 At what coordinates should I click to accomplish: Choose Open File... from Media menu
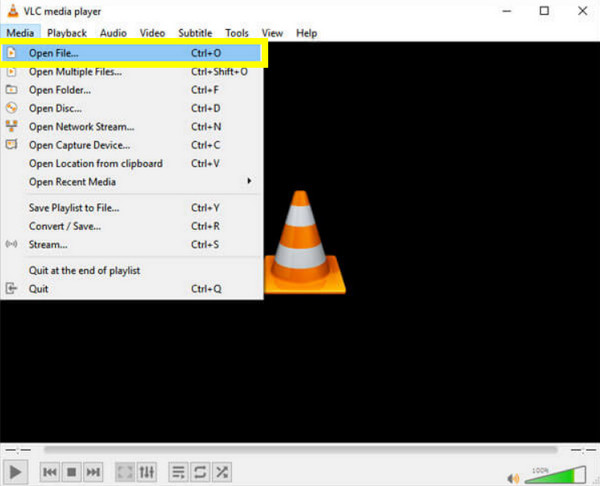point(131,53)
